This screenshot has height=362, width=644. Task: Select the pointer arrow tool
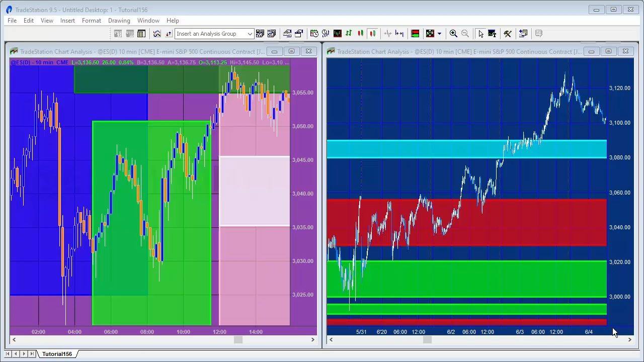pos(480,34)
